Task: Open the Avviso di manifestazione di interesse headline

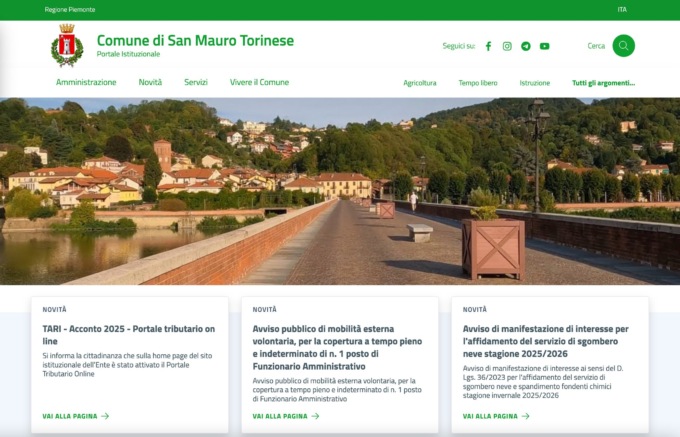Action: click(546, 341)
